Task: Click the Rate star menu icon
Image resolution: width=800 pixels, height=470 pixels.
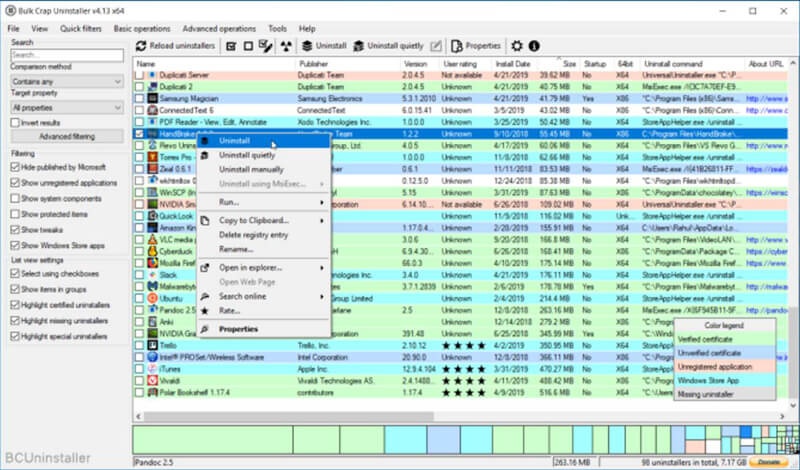Action: (205, 311)
